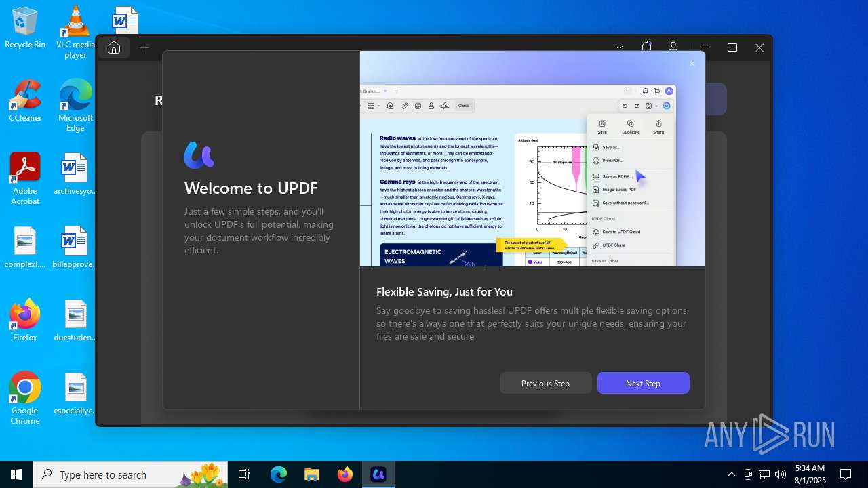Open the Windows Start menu

(x=16, y=474)
